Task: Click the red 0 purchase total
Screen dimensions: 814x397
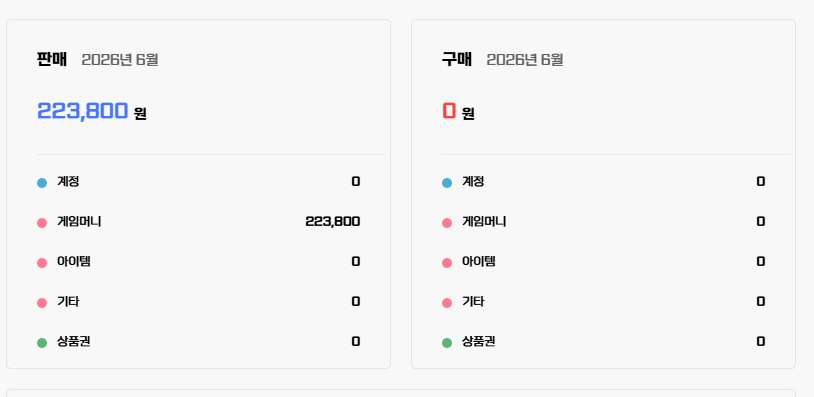Action: point(449,111)
